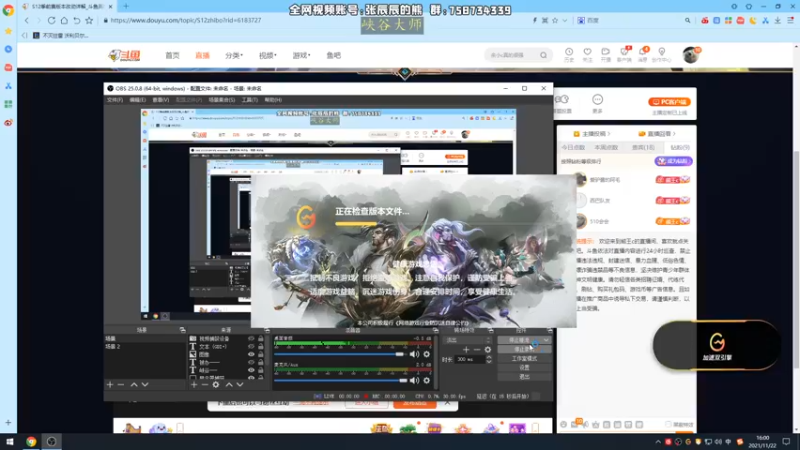Expand 直播回看 link chevron
Screen dimensions: 800x450
674,134
